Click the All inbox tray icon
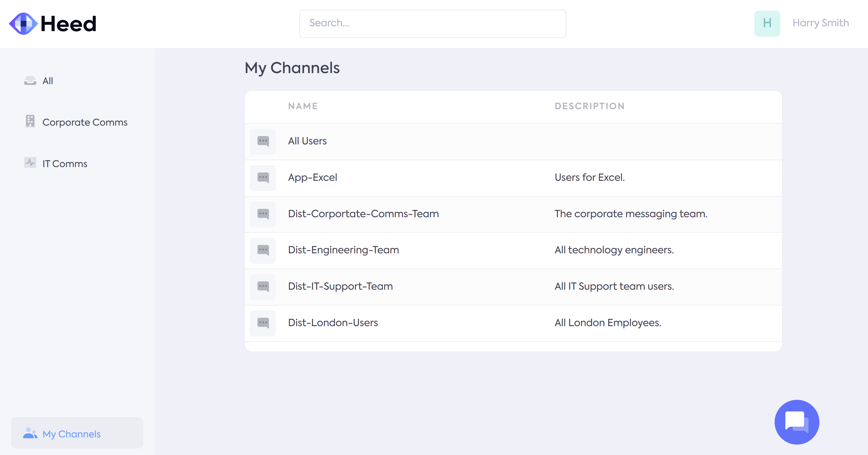 tap(30, 81)
